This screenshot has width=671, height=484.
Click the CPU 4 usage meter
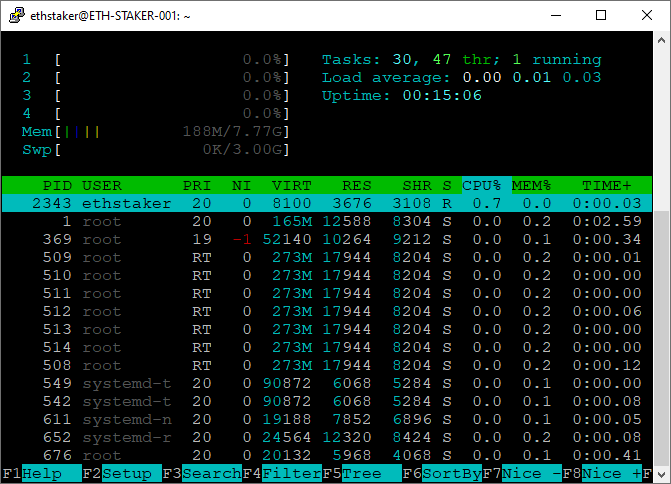pyautogui.click(x=156, y=113)
